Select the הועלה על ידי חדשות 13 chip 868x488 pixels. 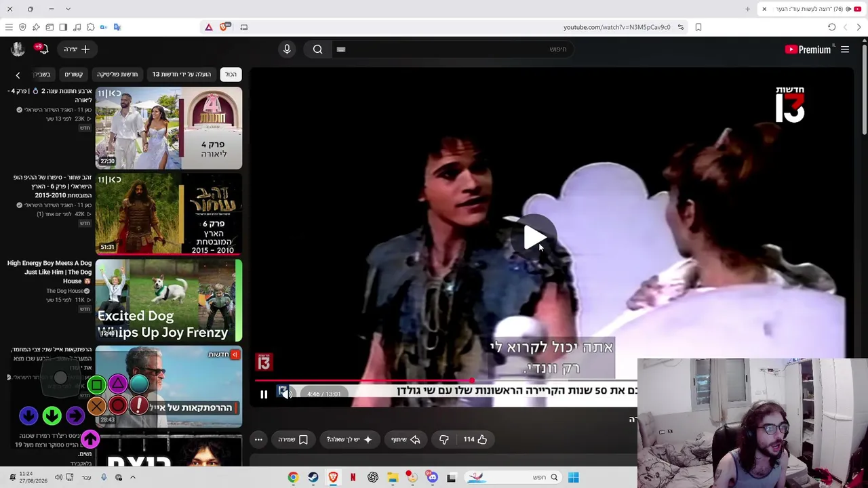tap(181, 74)
